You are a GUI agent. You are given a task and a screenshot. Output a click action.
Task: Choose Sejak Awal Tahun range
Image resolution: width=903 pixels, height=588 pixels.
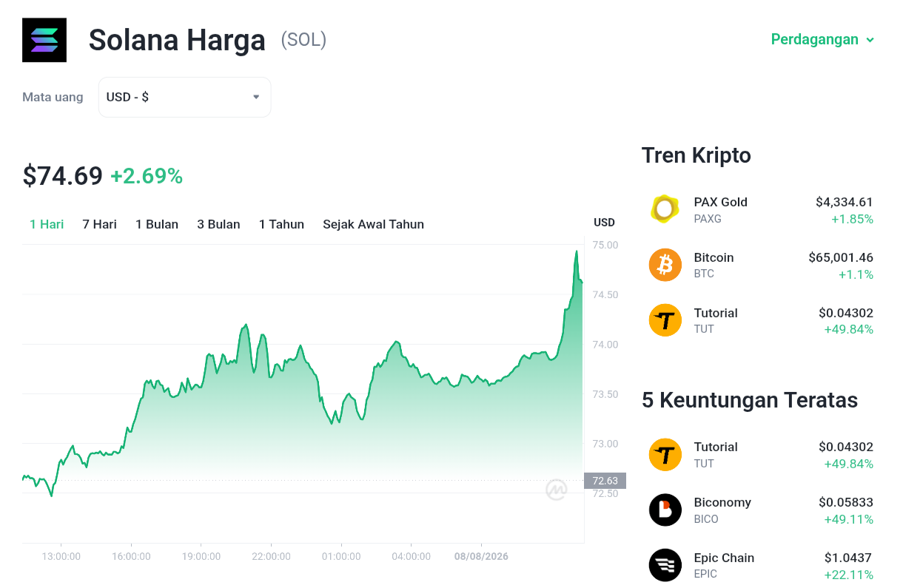(373, 224)
